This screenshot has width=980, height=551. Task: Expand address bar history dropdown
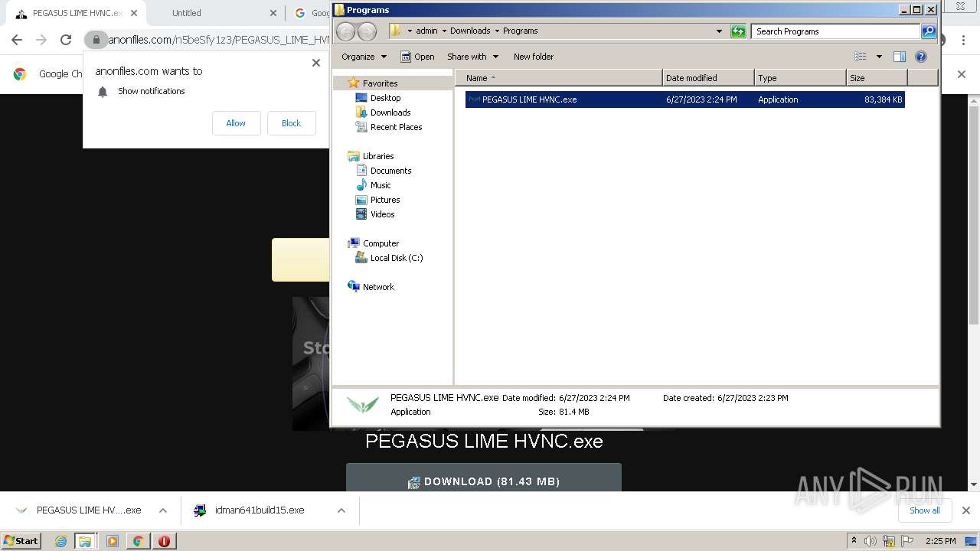point(719,31)
